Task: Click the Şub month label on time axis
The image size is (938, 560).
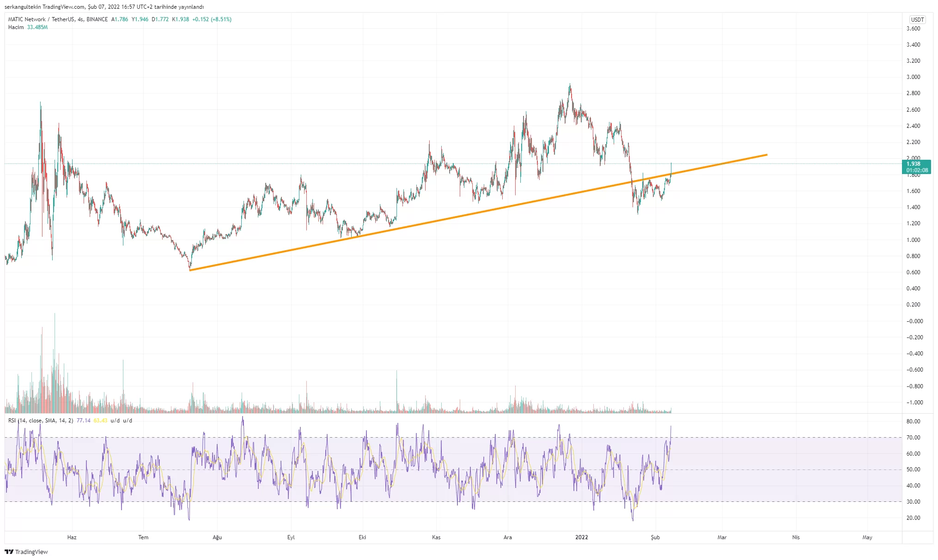Action: pyautogui.click(x=655, y=537)
